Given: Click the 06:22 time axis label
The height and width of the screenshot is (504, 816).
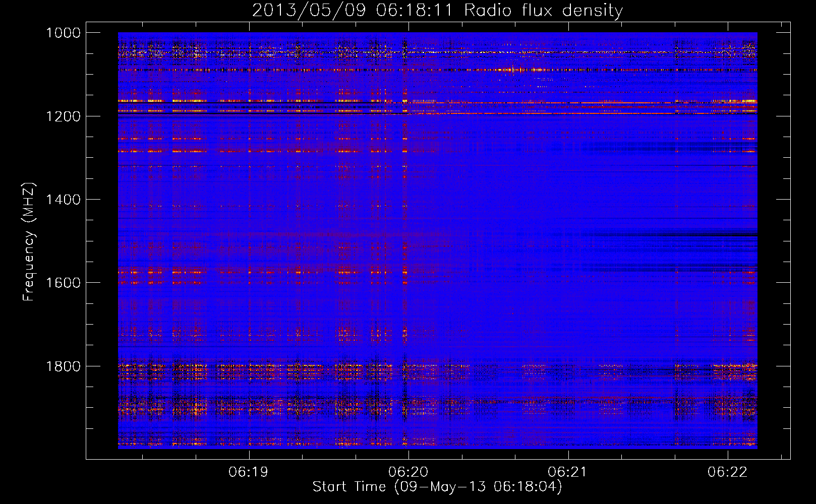Looking at the screenshot, I should pos(728,472).
